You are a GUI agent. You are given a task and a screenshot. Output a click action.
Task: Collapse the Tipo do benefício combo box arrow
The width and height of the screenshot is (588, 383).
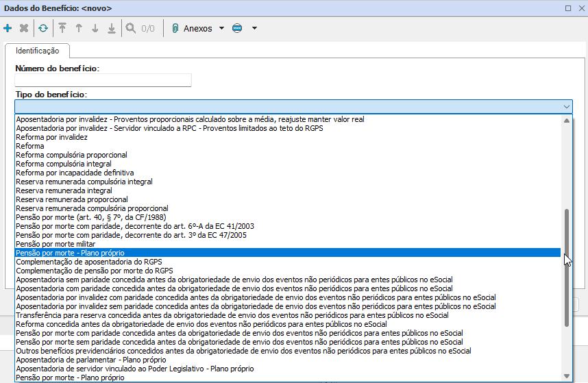coord(566,107)
